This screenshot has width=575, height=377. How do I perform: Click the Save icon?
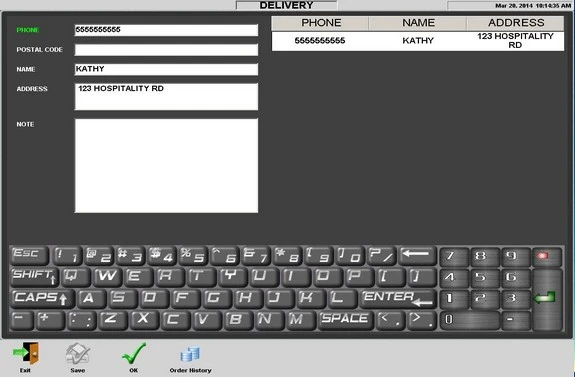[x=77, y=354]
